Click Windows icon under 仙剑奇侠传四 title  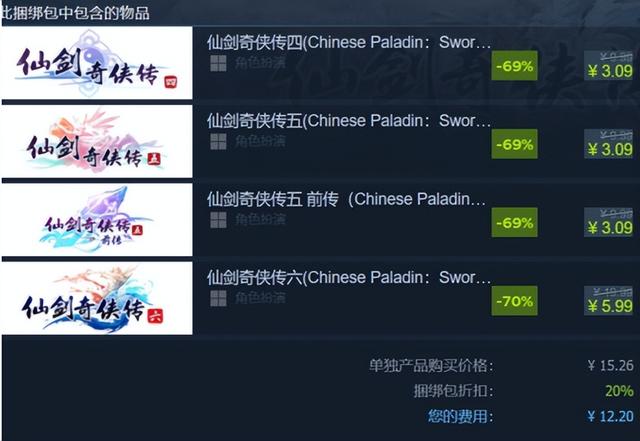point(218,63)
